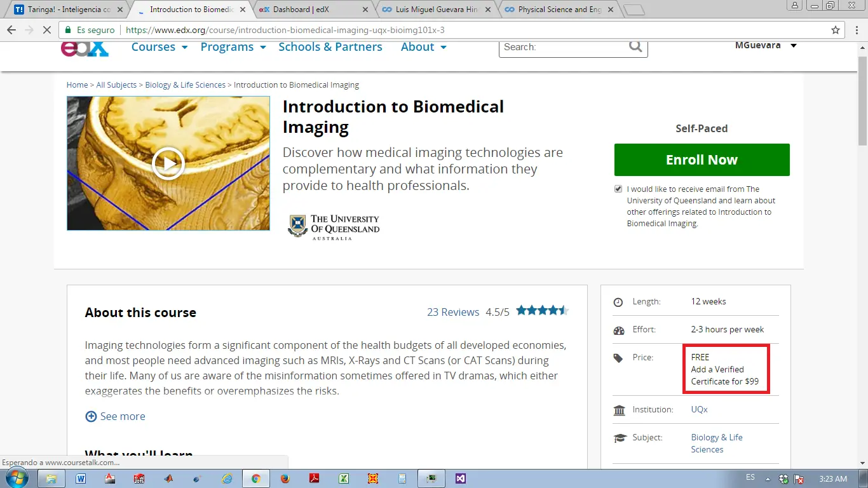This screenshot has height=488, width=868.
Task: Close the Taringa! tab
Action: [x=119, y=10]
